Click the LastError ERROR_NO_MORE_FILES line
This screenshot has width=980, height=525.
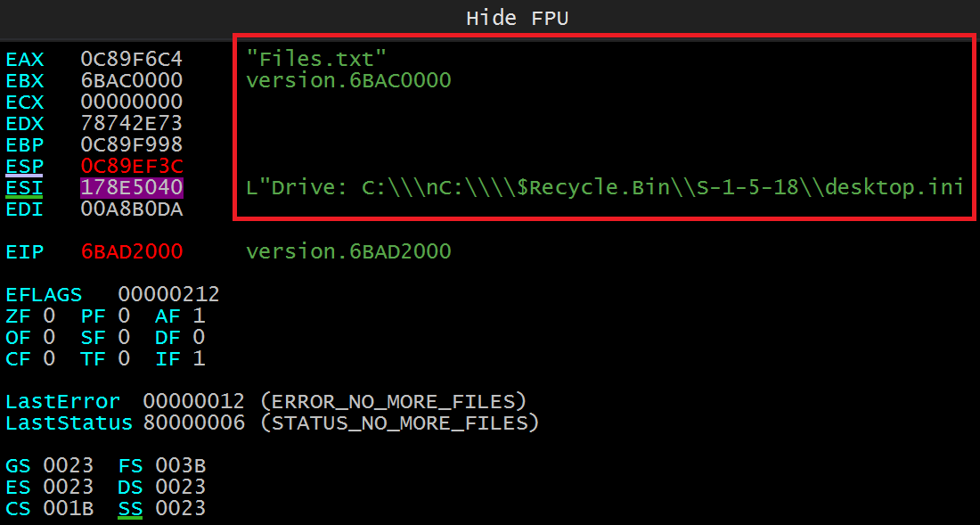point(266,401)
